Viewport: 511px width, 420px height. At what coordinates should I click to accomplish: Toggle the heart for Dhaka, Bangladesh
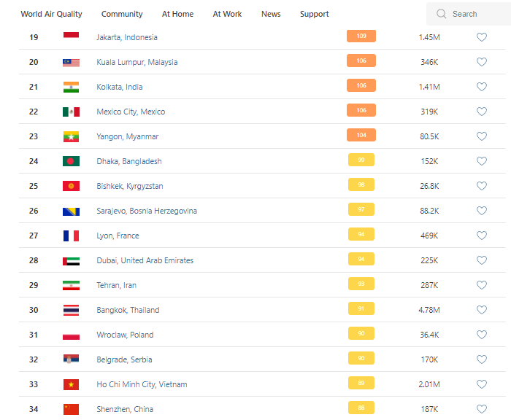[481, 161]
